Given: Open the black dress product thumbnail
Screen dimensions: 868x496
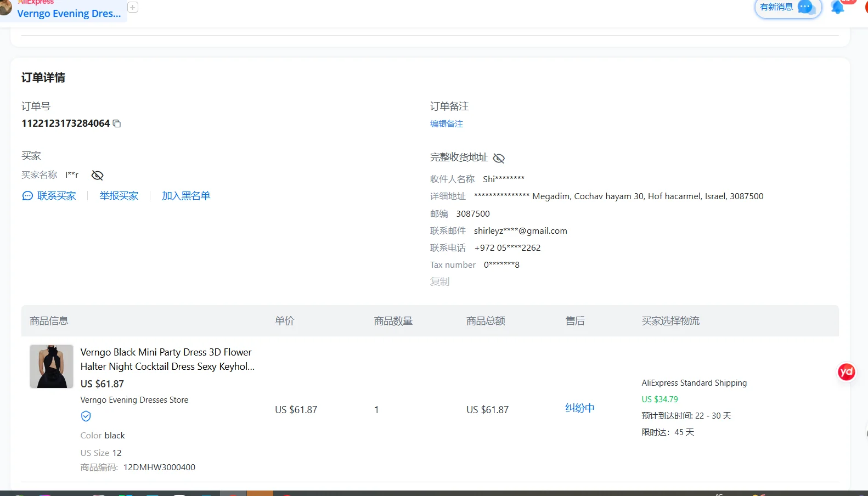Looking at the screenshot, I should point(52,367).
